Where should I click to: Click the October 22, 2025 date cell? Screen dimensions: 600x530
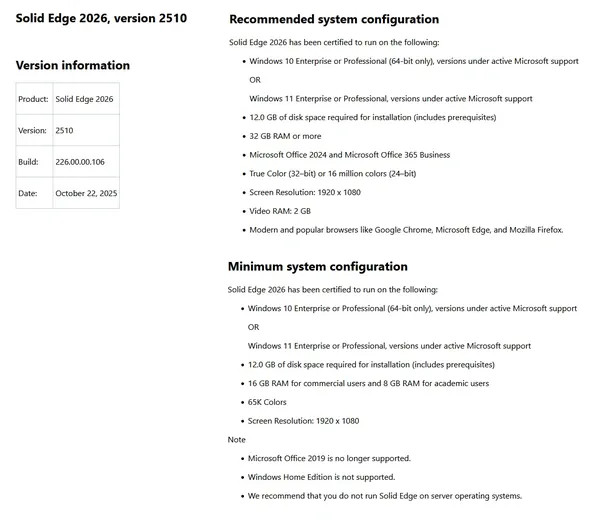coord(86,193)
